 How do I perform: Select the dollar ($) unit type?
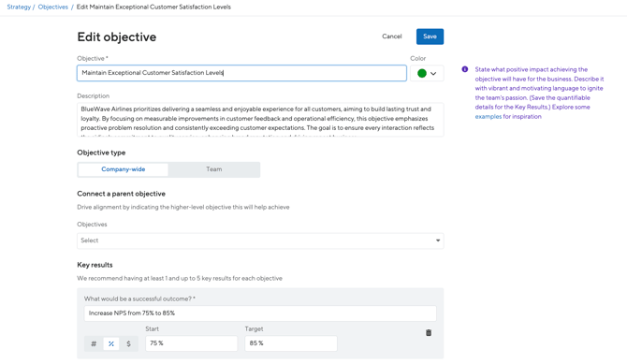click(128, 343)
